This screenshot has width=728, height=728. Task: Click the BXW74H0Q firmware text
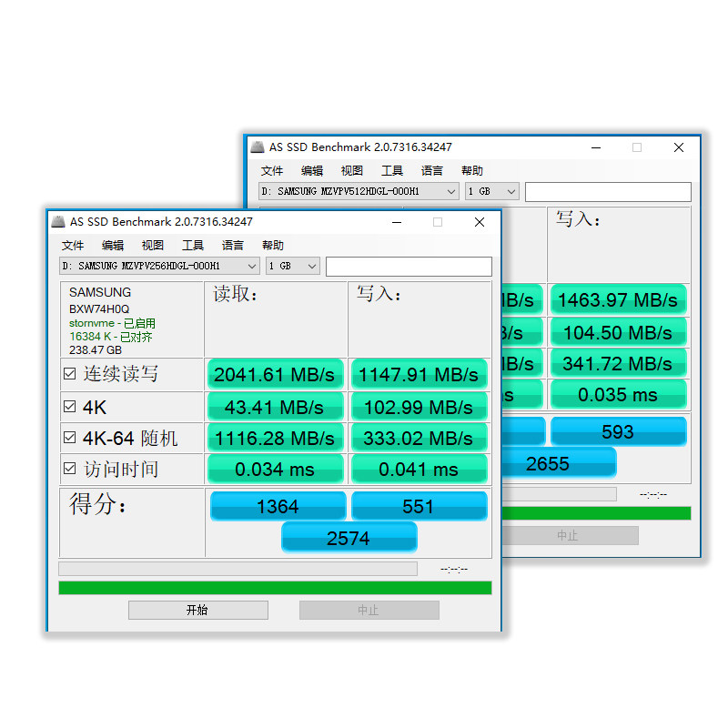coord(99,308)
